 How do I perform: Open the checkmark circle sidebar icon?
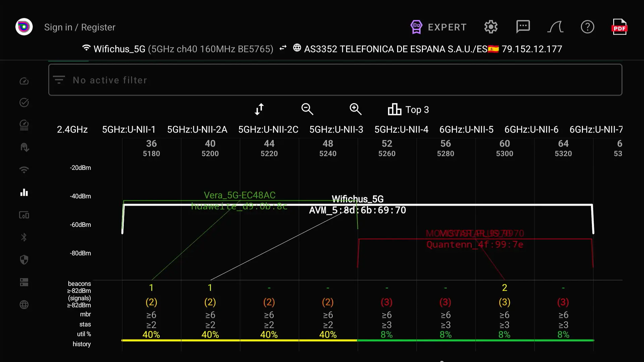(24, 103)
